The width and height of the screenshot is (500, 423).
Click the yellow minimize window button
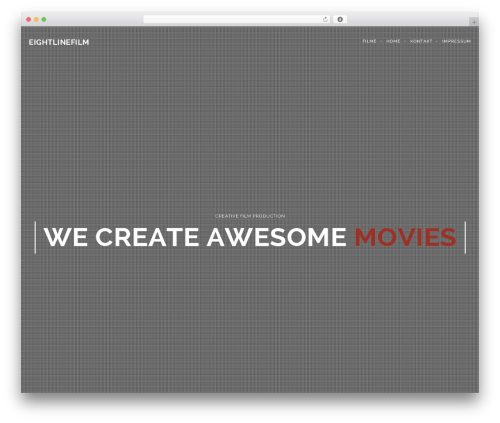(36, 19)
